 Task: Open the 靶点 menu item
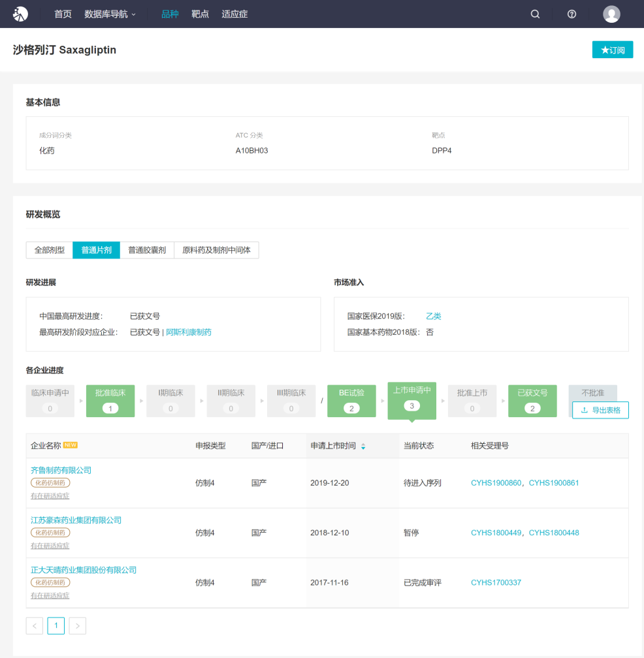(x=200, y=14)
